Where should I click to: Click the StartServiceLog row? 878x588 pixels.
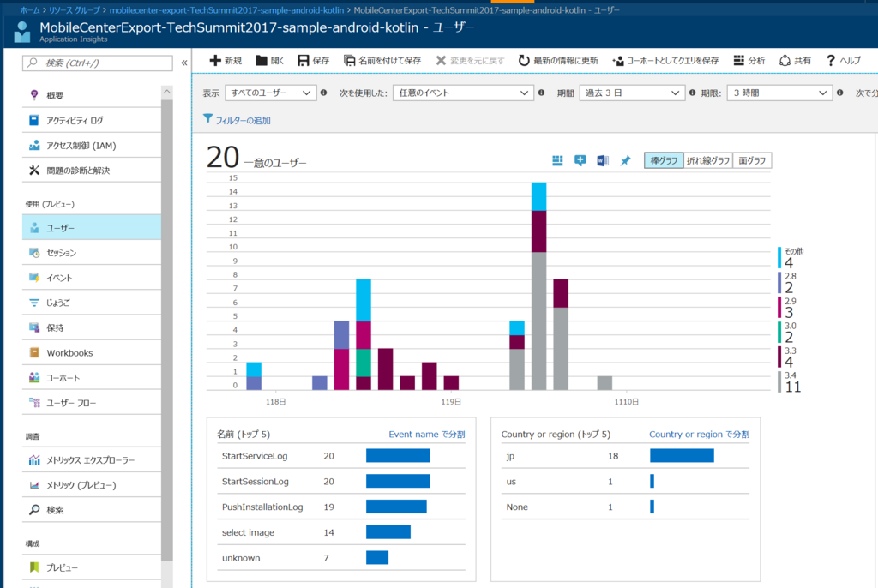341,456
